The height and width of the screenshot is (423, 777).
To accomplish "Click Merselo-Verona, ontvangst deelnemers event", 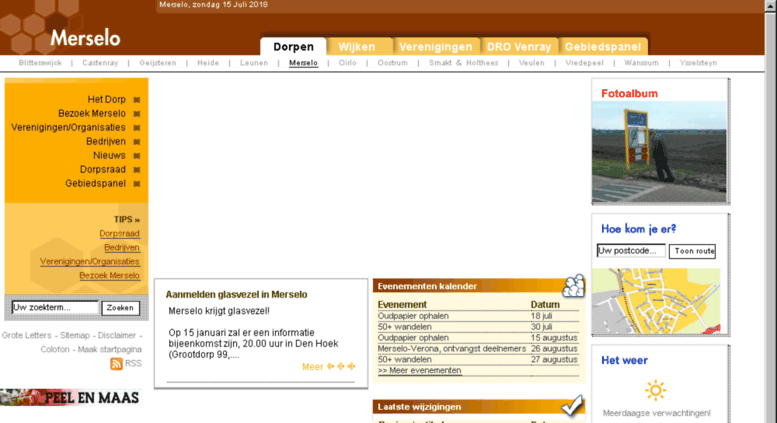I will (x=451, y=349).
